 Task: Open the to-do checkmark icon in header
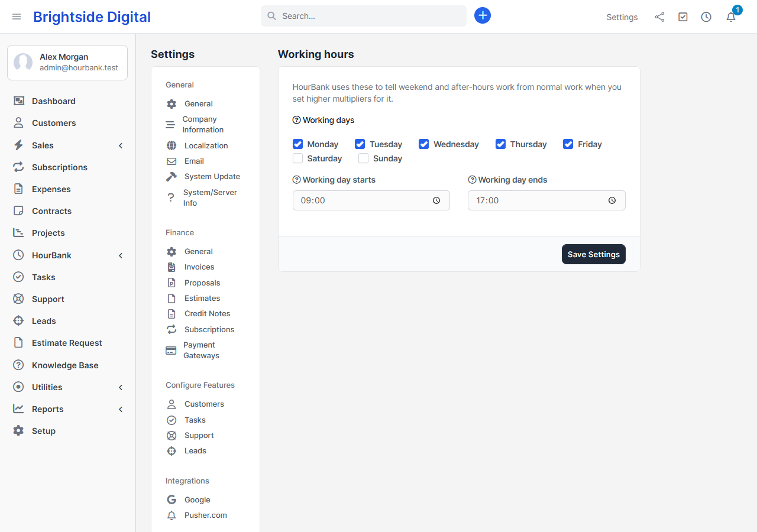(683, 17)
